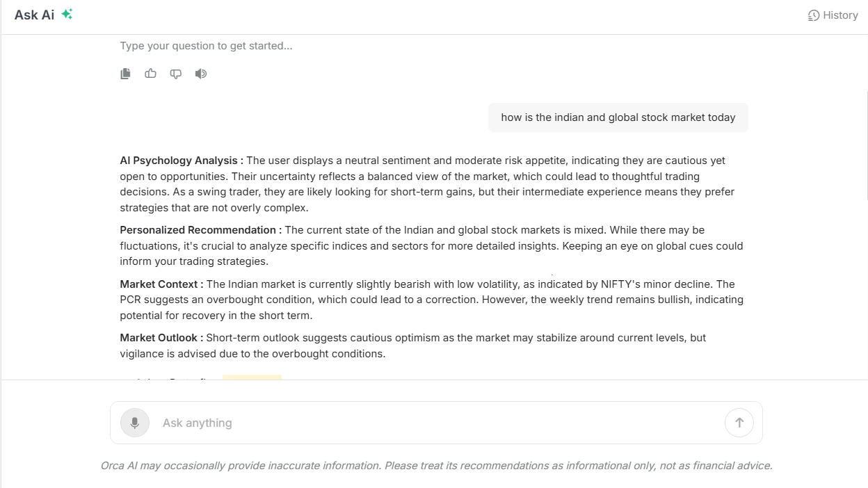Dislike the response with thumbs down
Viewport: 868px width, 488px height.
(x=176, y=74)
